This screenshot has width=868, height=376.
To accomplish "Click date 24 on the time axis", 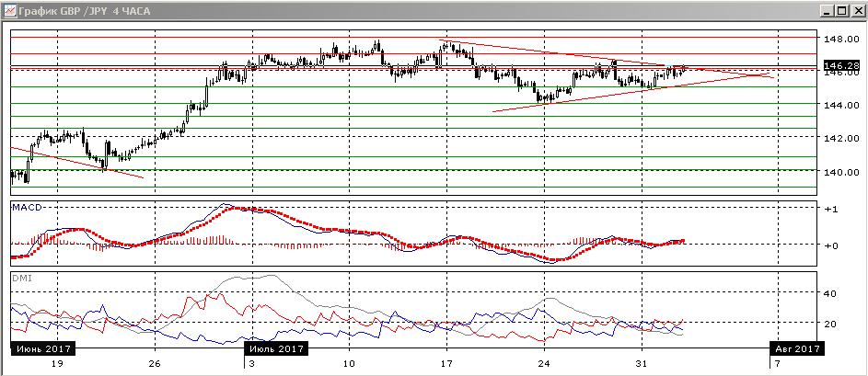I will pos(544,364).
